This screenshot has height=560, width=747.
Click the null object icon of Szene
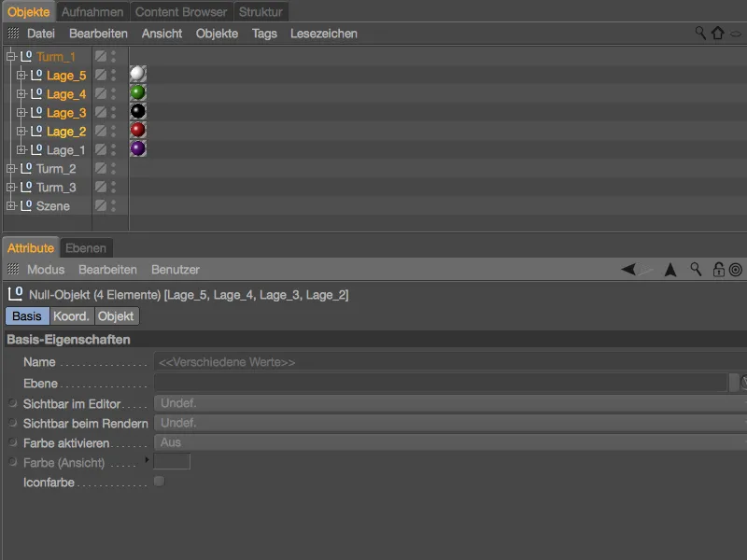coord(26,205)
